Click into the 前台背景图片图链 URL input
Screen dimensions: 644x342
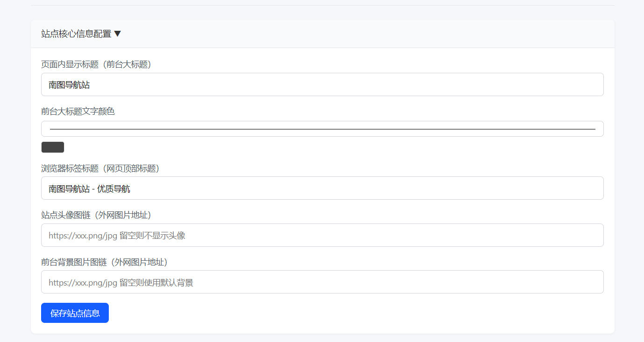(x=322, y=282)
